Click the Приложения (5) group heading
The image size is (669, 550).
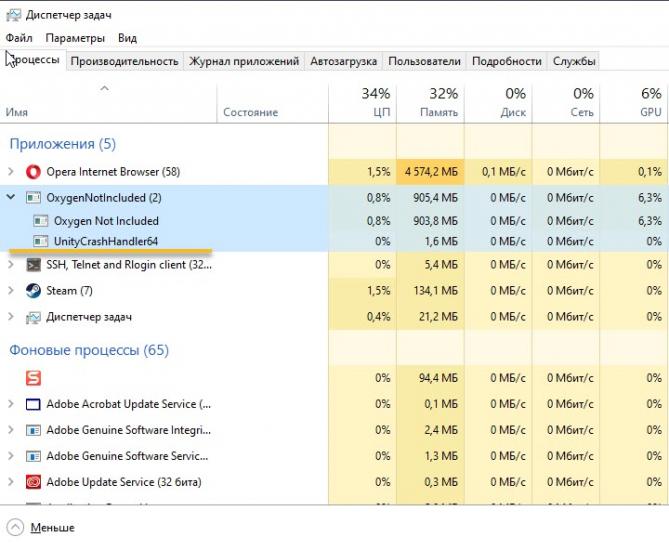[x=63, y=144]
